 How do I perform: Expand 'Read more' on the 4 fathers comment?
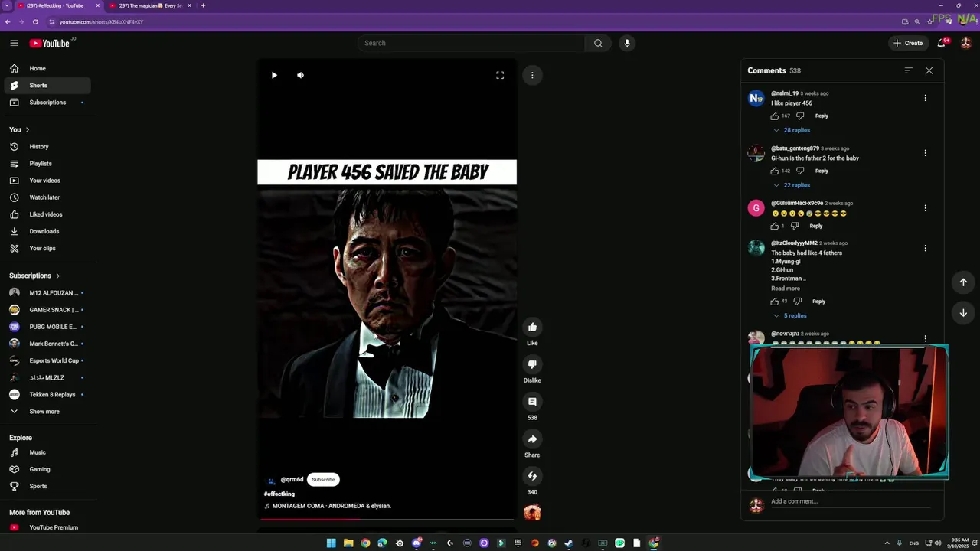click(786, 289)
